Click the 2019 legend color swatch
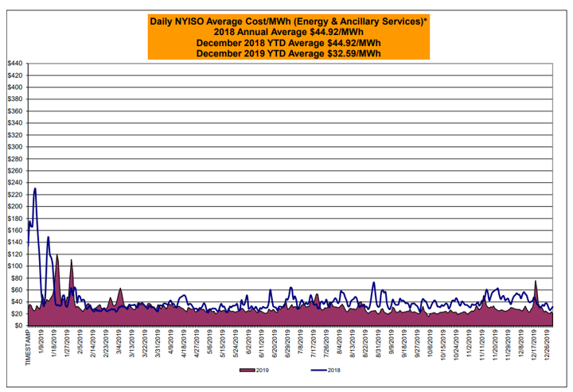The width and height of the screenshot is (573, 392). pyautogui.click(x=247, y=370)
